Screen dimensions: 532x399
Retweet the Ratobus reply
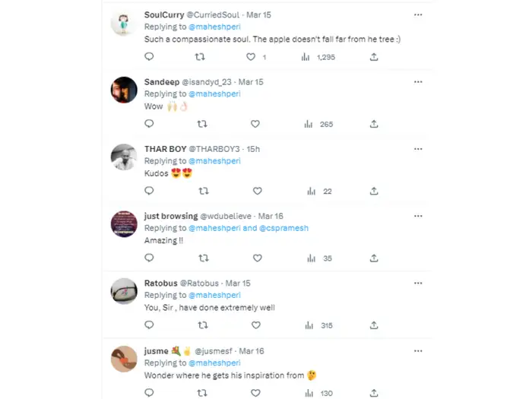(x=201, y=325)
